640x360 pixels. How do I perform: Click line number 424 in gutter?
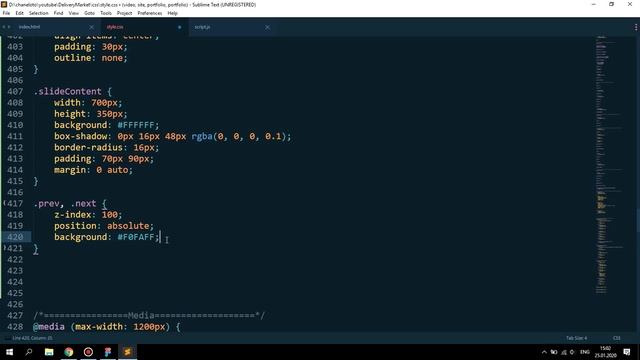[15, 282]
